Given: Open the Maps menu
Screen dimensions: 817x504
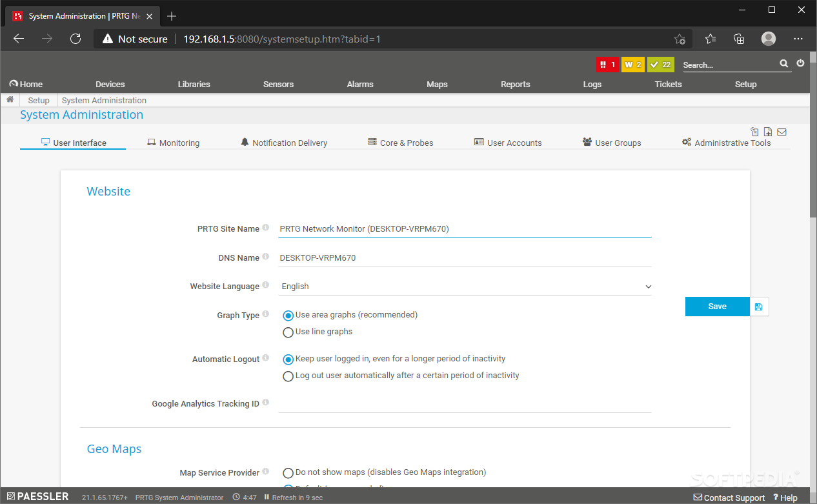Looking at the screenshot, I should pos(437,84).
